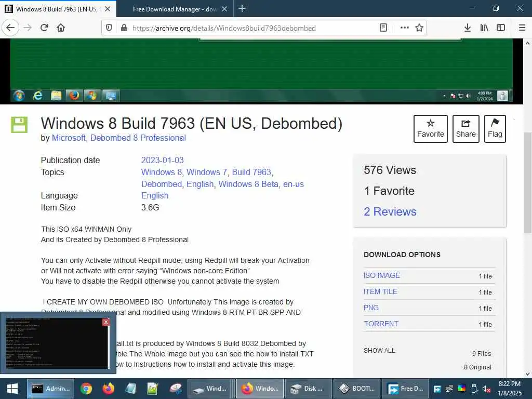The width and height of the screenshot is (532, 399).
Task: Click the network tray icon
Action: [x=449, y=389]
